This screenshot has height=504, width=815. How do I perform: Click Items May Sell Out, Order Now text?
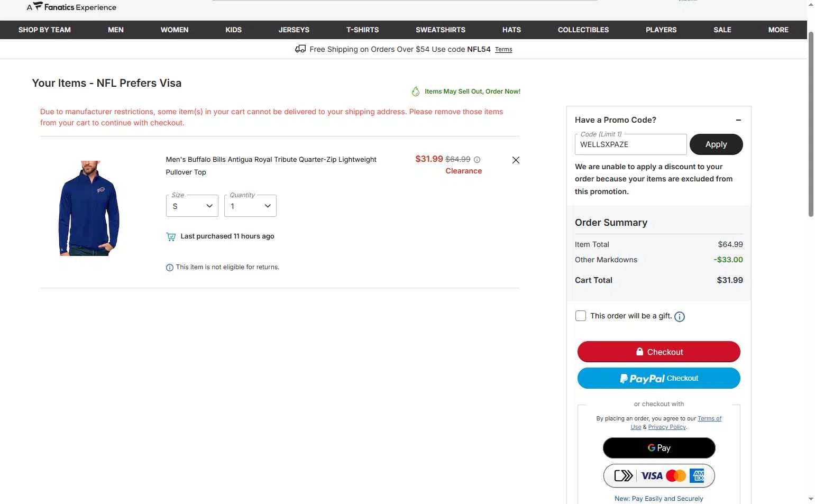coord(472,91)
